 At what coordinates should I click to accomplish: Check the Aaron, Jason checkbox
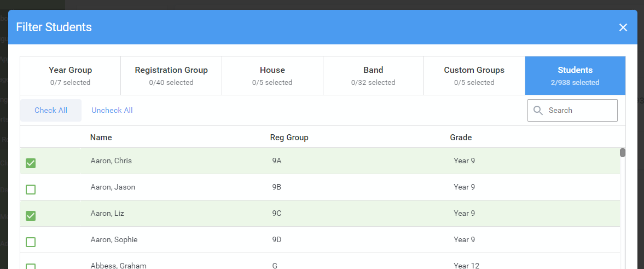(31, 190)
